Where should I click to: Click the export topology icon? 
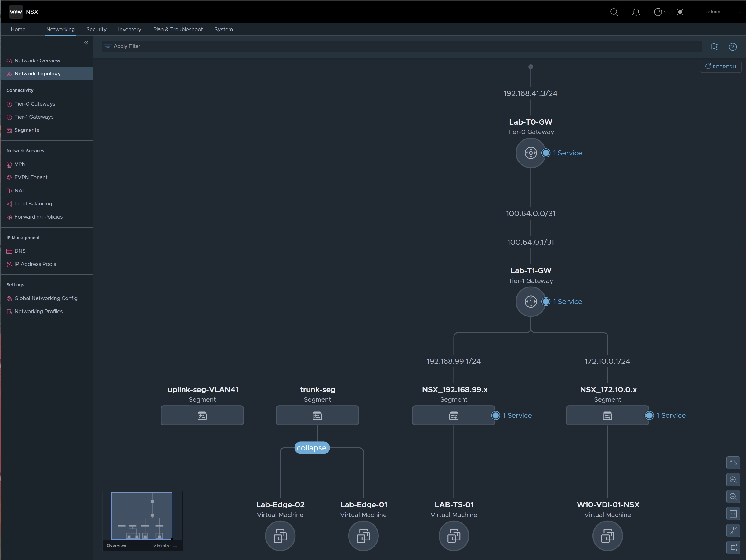[733, 463]
